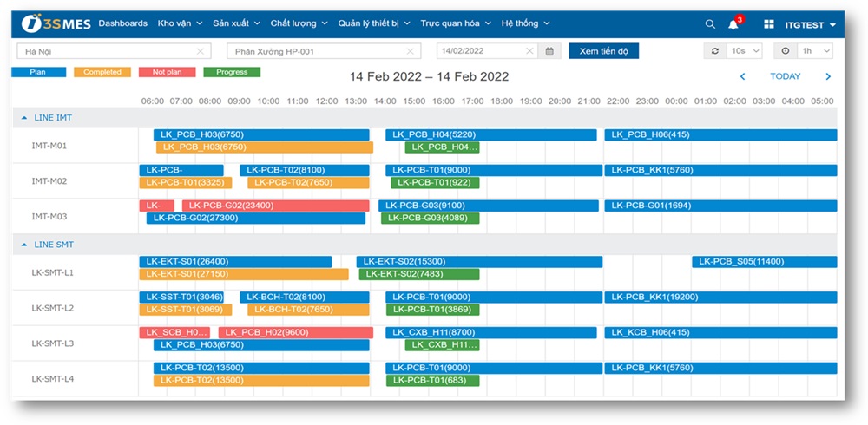Go to previous day with left arrow
This screenshot has height=425, width=868.
742,76
